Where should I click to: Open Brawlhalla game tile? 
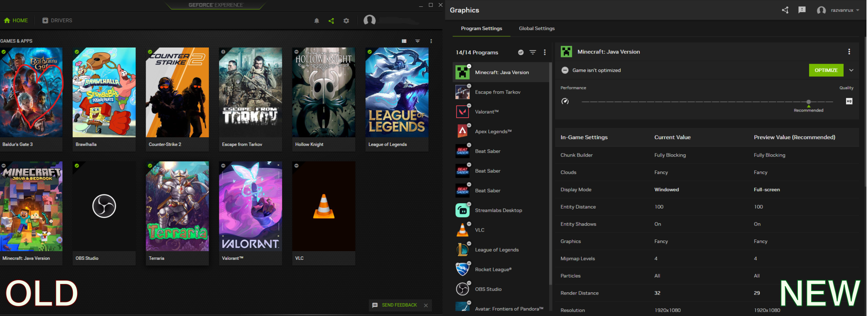click(x=104, y=99)
